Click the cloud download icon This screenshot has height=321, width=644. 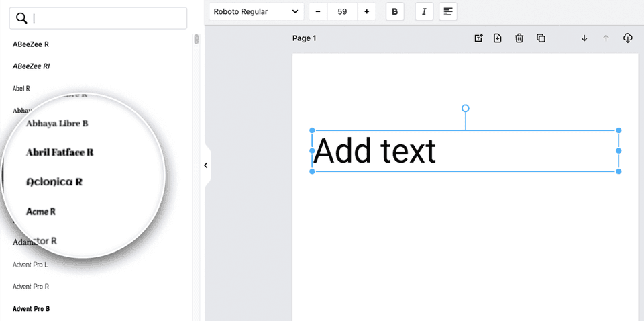pyautogui.click(x=628, y=38)
